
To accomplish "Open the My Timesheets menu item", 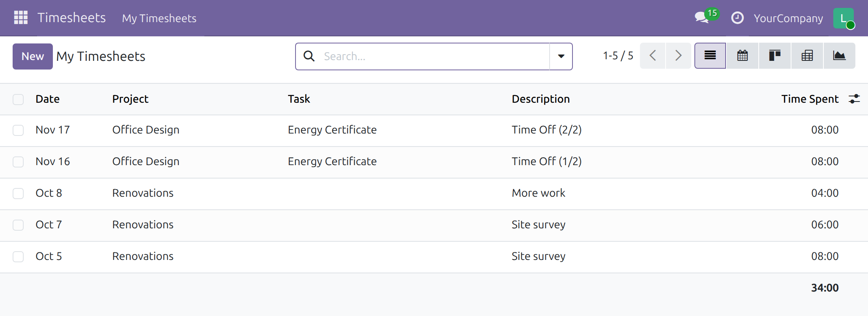I will [x=159, y=18].
